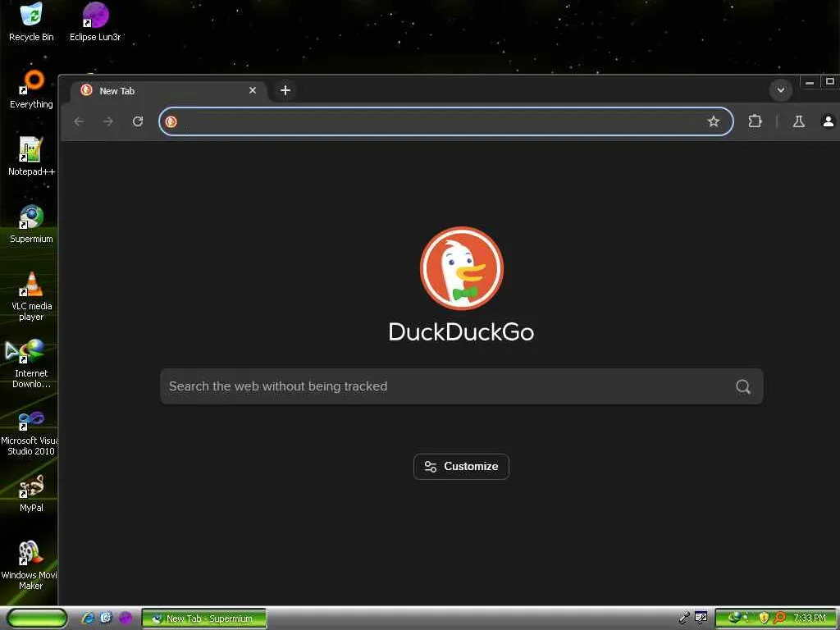Focus the browser address bar
This screenshot has height=630, width=840.
[x=445, y=121]
